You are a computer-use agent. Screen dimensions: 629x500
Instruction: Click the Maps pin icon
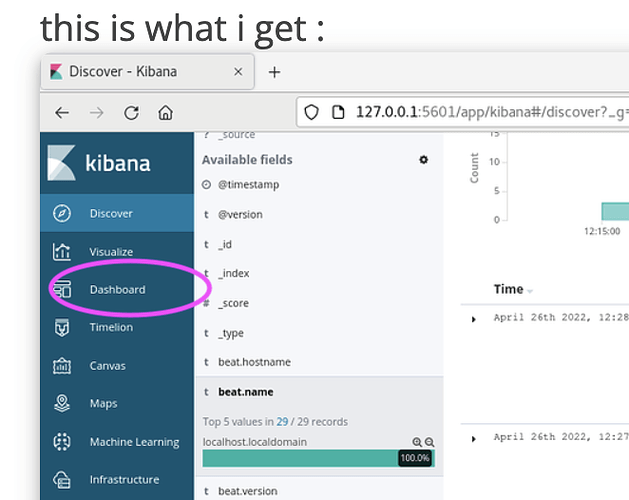[62, 403]
